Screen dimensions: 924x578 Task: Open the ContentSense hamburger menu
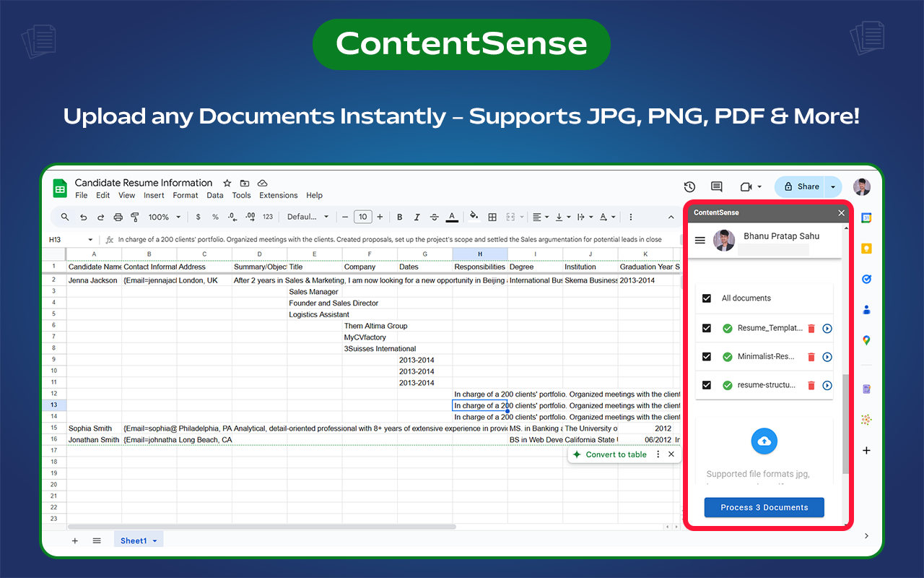click(x=699, y=241)
